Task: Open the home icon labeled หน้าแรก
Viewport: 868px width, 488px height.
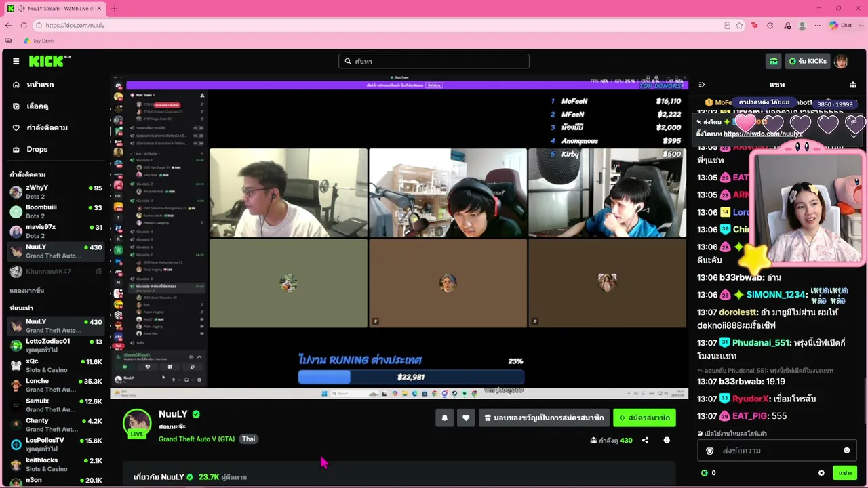Action: (16, 85)
